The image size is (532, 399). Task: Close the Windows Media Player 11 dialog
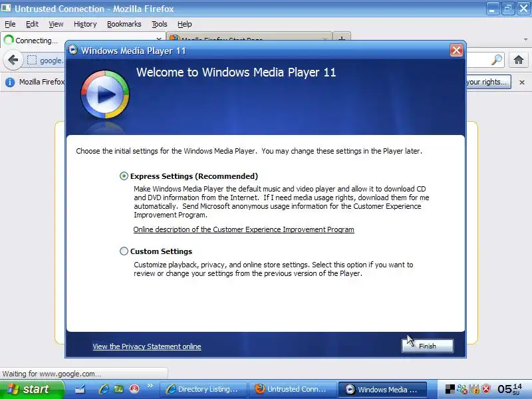click(x=456, y=51)
